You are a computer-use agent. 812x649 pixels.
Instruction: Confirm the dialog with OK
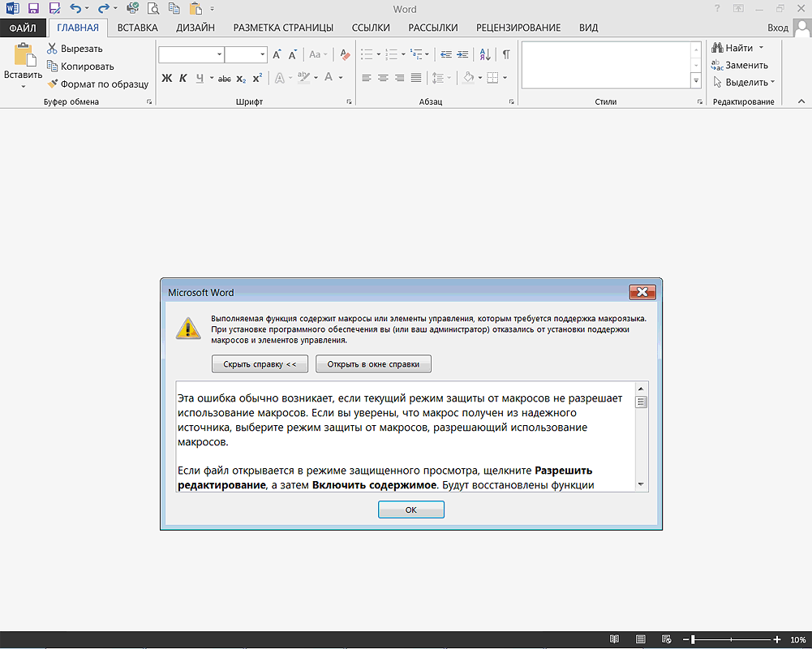pyautogui.click(x=411, y=509)
